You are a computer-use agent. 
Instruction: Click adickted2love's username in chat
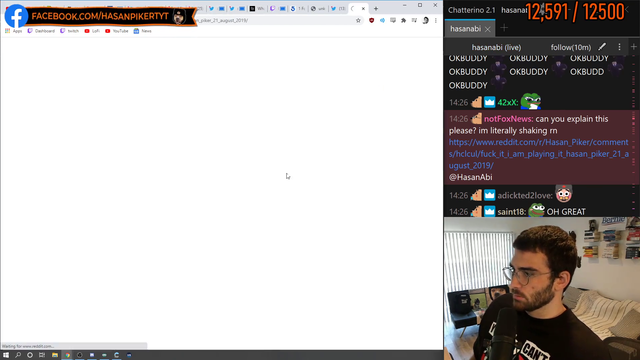click(524, 196)
